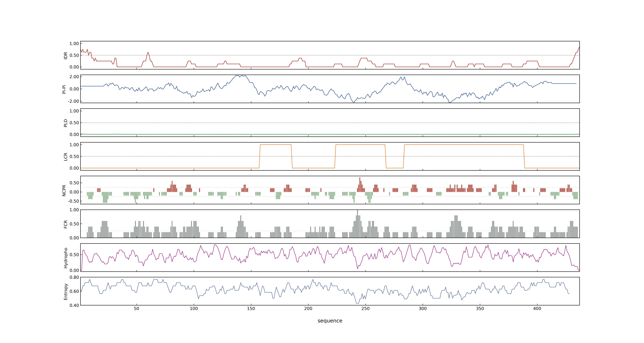Click the 0.80 tick on Entropy axis
The height and width of the screenshot is (343, 644).
pyautogui.click(x=74, y=277)
